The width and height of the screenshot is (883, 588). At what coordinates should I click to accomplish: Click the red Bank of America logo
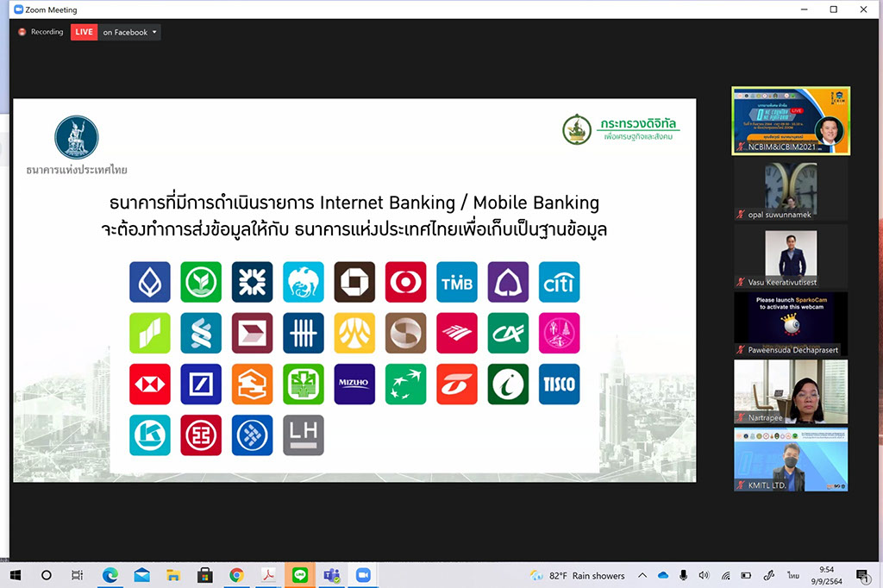click(457, 333)
